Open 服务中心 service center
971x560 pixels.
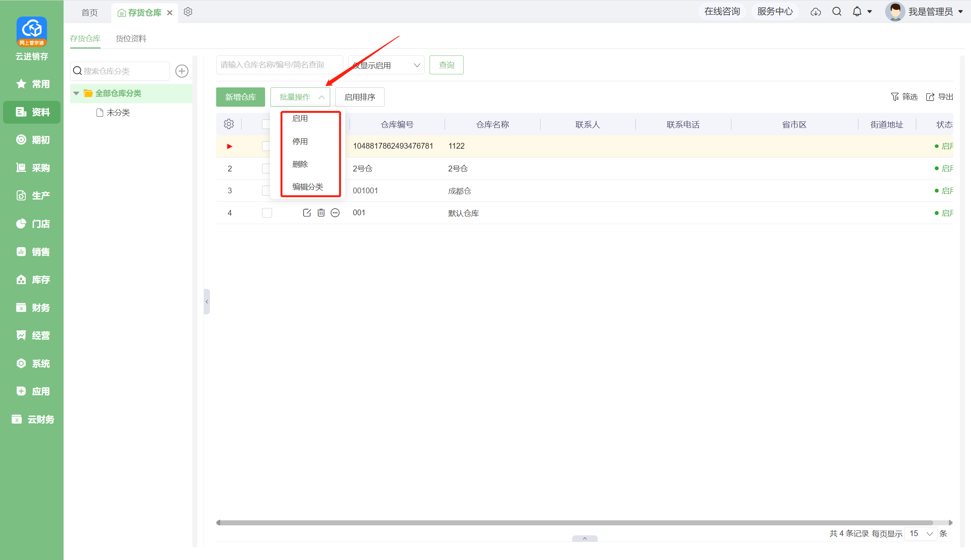tap(774, 12)
